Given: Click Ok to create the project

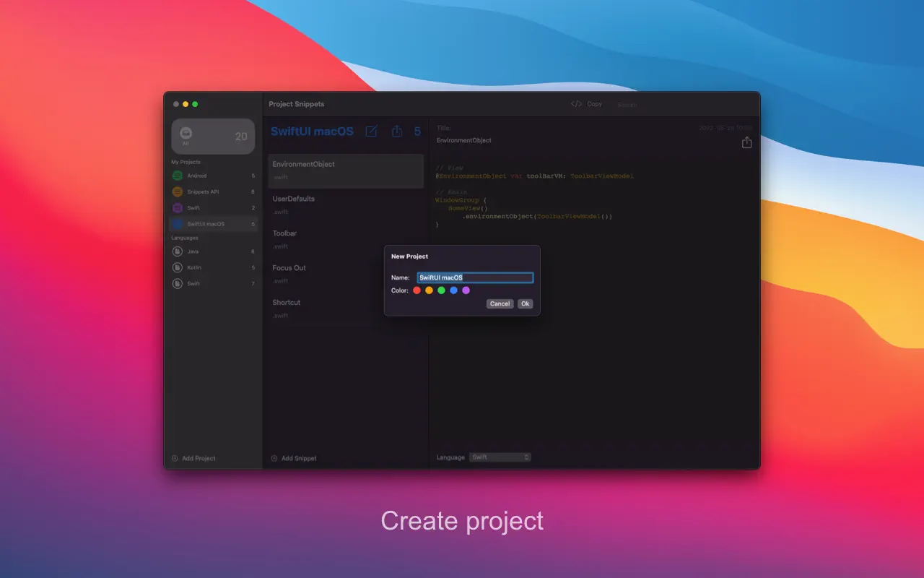Looking at the screenshot, I should pyautogui.click(x=525, y=303).
